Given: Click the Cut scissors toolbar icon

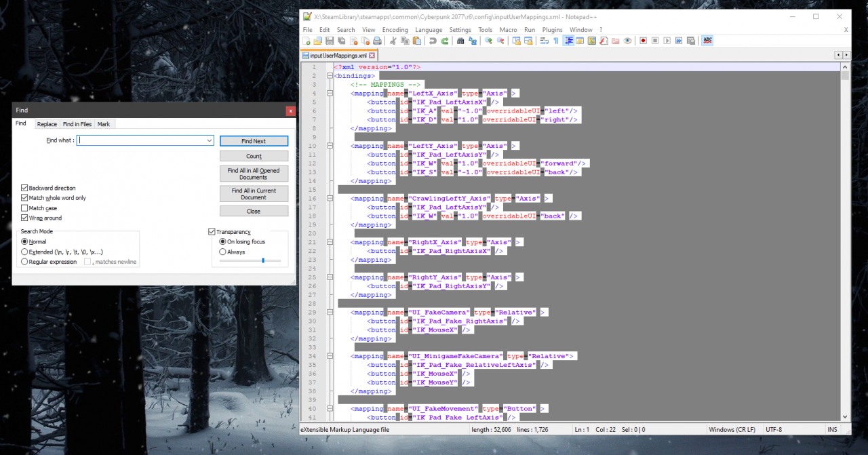Looking at the screenshot, I should click(x=393, y=41).
